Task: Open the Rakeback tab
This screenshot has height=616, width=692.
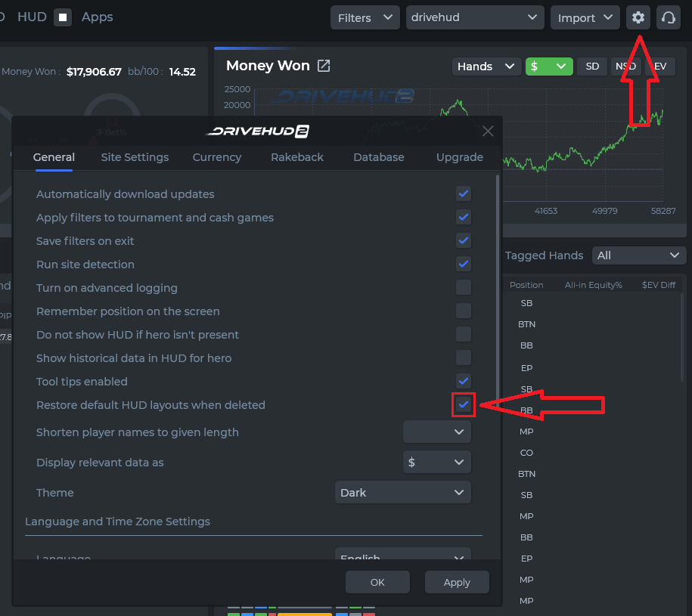Action: (x=297, y=157)
